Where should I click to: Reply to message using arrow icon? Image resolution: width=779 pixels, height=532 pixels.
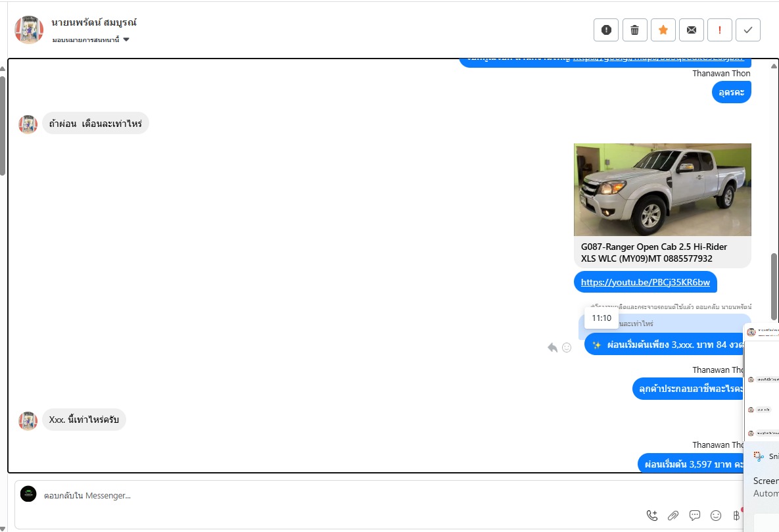pyautogui.click(x=552, y=347)
